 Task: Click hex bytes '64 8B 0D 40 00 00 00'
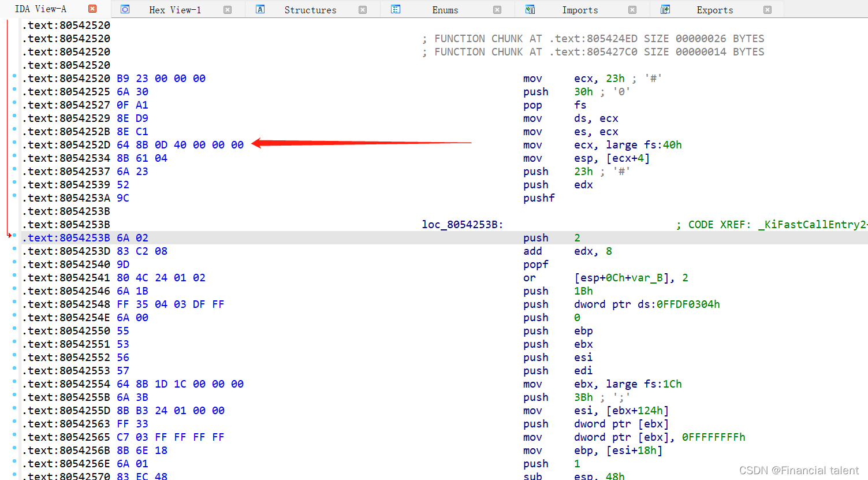(x=180, y=145)
